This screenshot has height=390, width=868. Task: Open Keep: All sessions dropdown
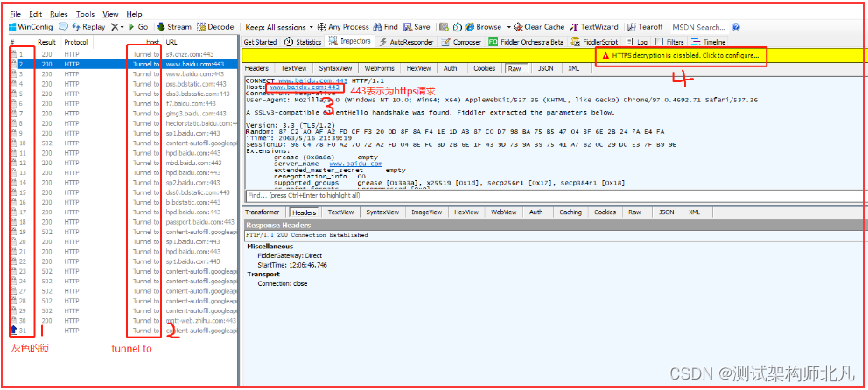pos(279,26)
